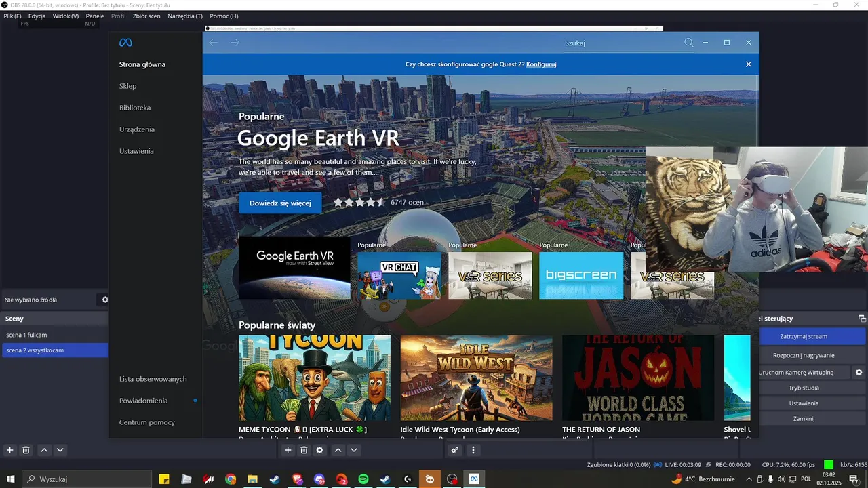Open the OBS Studio taskbar icon
This screenshot has height=488, width=868.
(452, 479)
